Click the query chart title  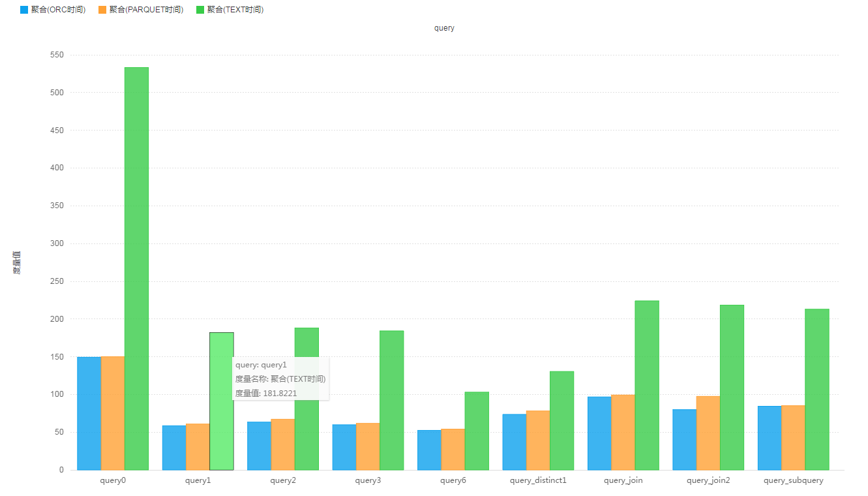click(x=444, y=28)
